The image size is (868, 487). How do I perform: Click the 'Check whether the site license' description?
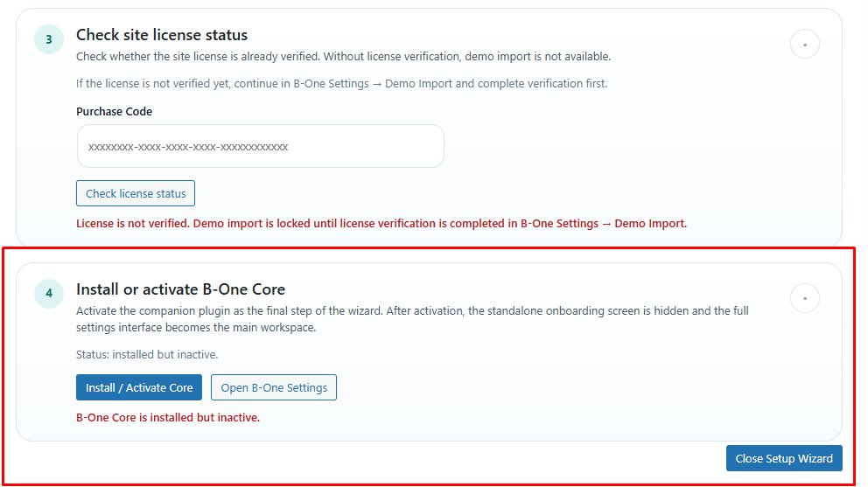click(x=343, y=57)
